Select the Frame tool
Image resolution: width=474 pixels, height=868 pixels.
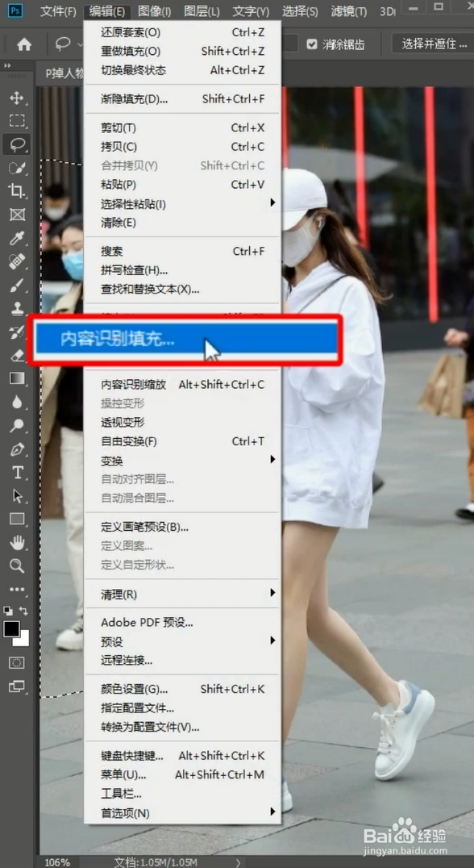[17, 215]
